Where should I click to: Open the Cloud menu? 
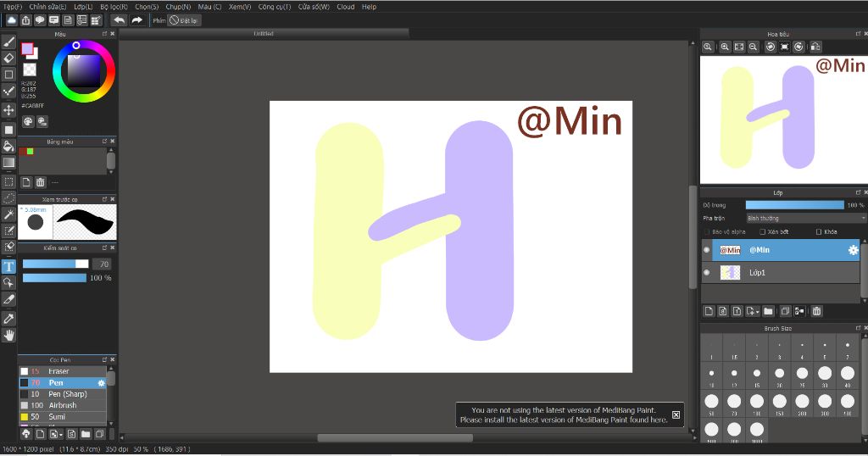tap(346, 7)
